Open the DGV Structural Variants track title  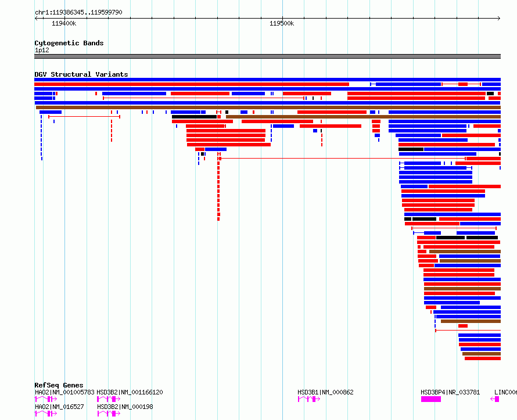pyautogui.click(x=81, y=74)
